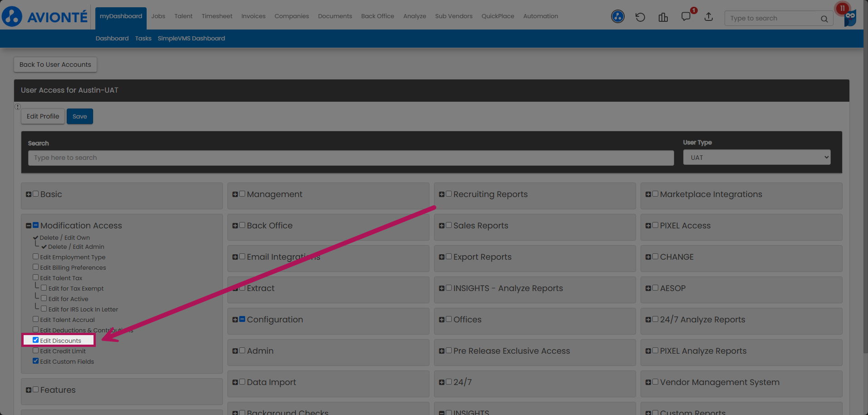The image size is (868, 415).
Task: Expand the Management group
Action: (235, 194)
